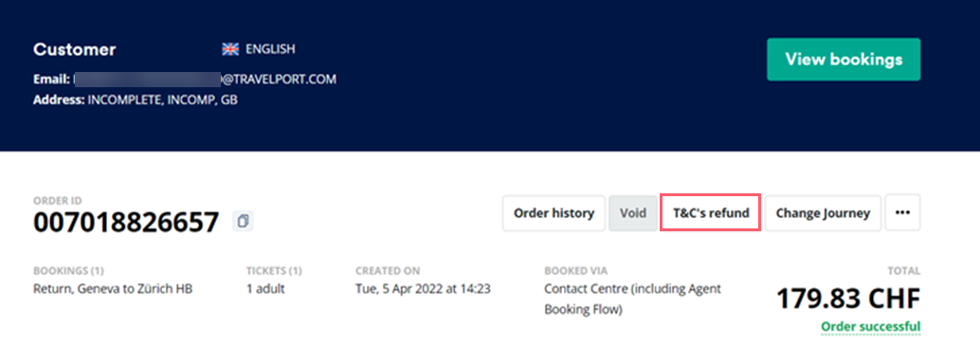Click the Customer heading

(74, 49)
